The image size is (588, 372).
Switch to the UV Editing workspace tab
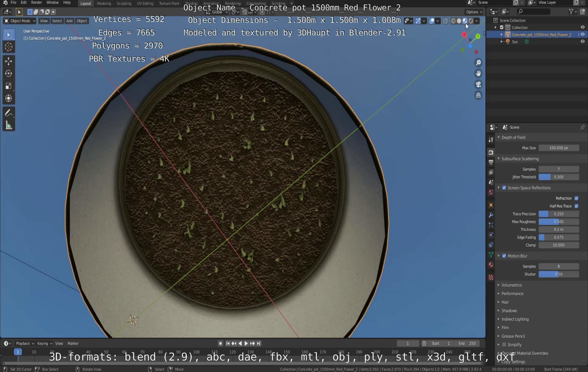145,3
